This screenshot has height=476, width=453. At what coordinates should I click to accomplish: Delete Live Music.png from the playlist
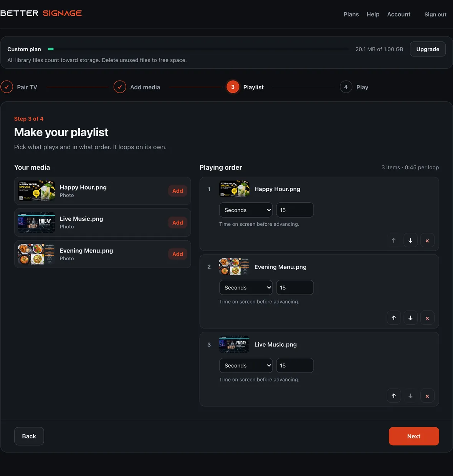427,396
